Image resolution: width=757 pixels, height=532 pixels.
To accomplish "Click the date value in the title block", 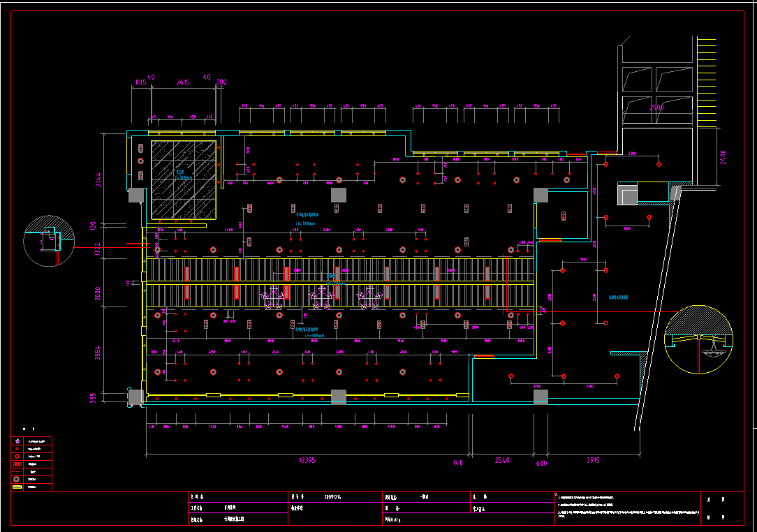I will tap(334, 497).
